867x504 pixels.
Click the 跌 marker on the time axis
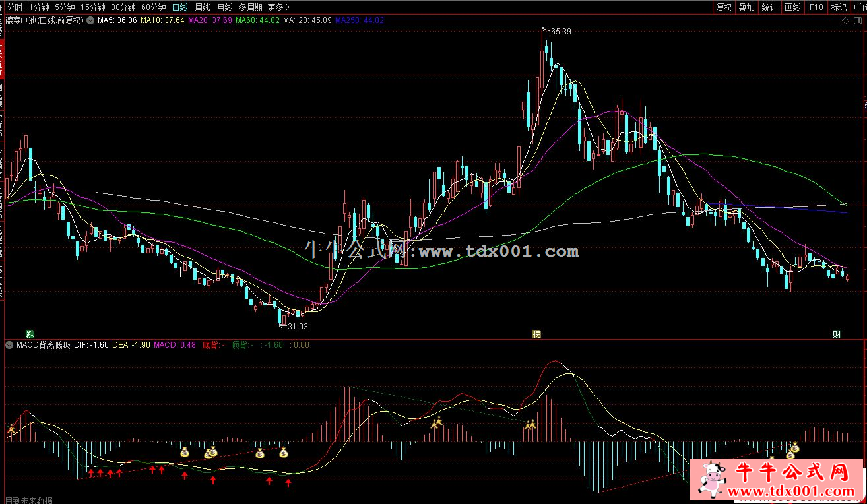tap(29, 334)
